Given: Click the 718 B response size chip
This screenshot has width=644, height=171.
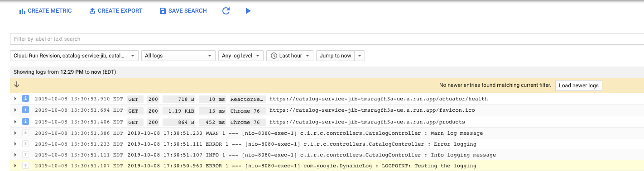Looking at the screenshot, I should click(x=179, y=99).
